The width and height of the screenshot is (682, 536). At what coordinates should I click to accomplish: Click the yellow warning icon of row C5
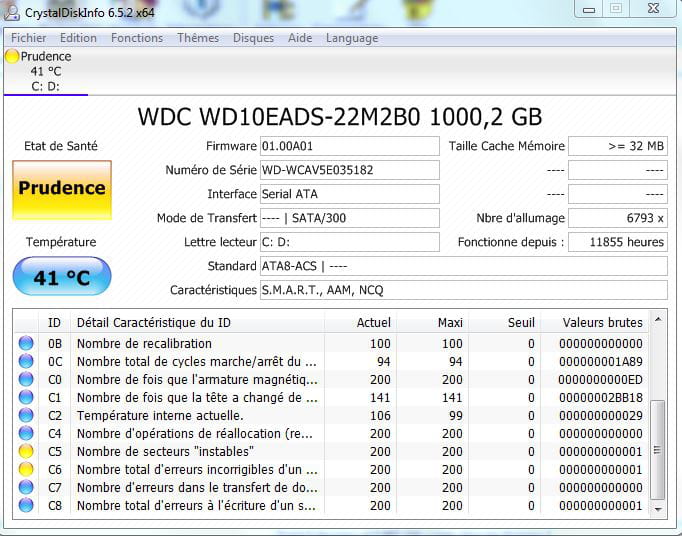click(26, 451)
